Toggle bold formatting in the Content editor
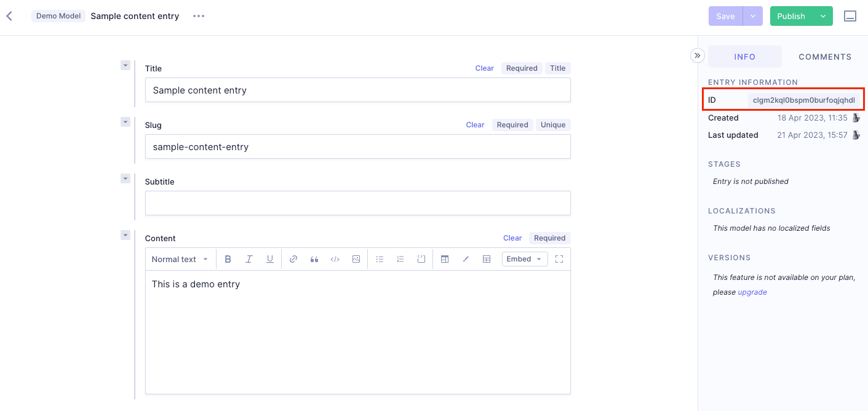Image resolution: width=868 pixels, height=411 pixels. 228,258
